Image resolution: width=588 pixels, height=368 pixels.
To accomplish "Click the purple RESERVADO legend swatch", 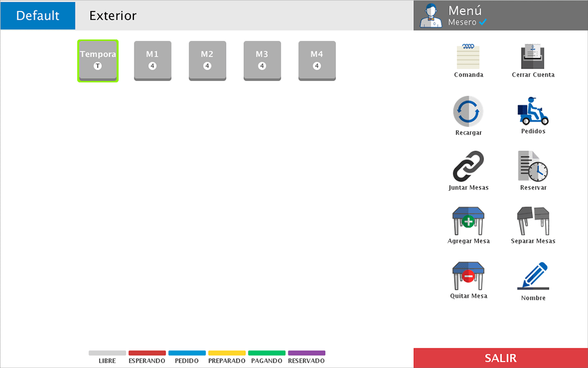I will tap(307, 353).
